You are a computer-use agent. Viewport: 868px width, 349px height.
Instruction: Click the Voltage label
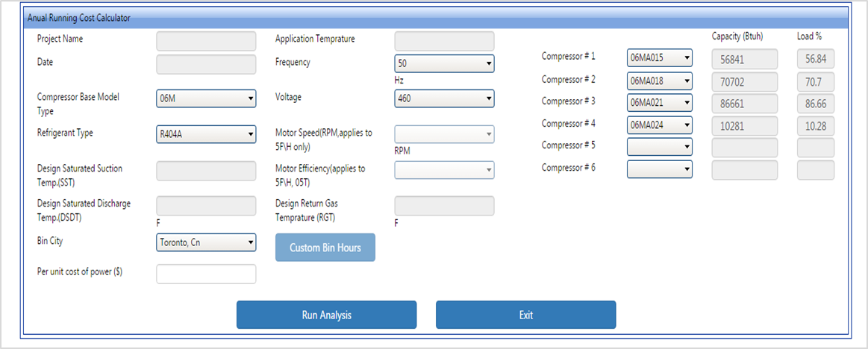[288, 97]
